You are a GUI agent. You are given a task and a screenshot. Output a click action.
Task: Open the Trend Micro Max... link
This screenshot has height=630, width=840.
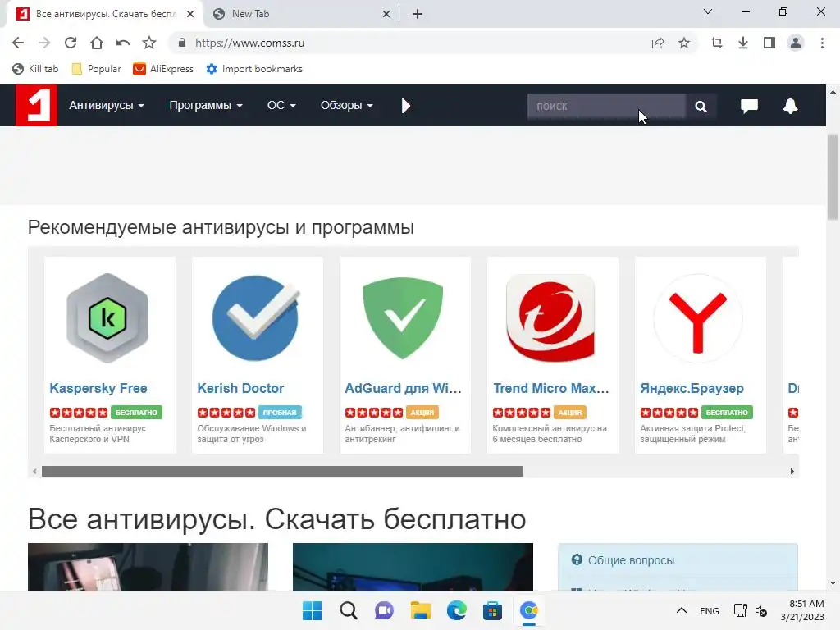[550, 388]
